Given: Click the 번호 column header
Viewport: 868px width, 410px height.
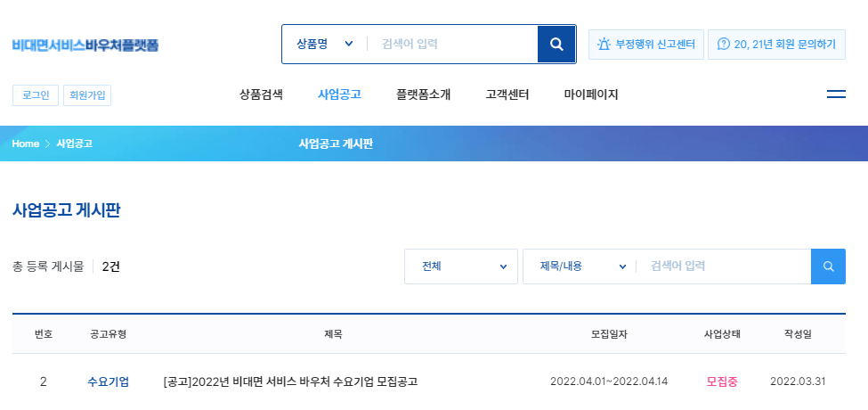Looking at the screenshot, I should (44, 334).
